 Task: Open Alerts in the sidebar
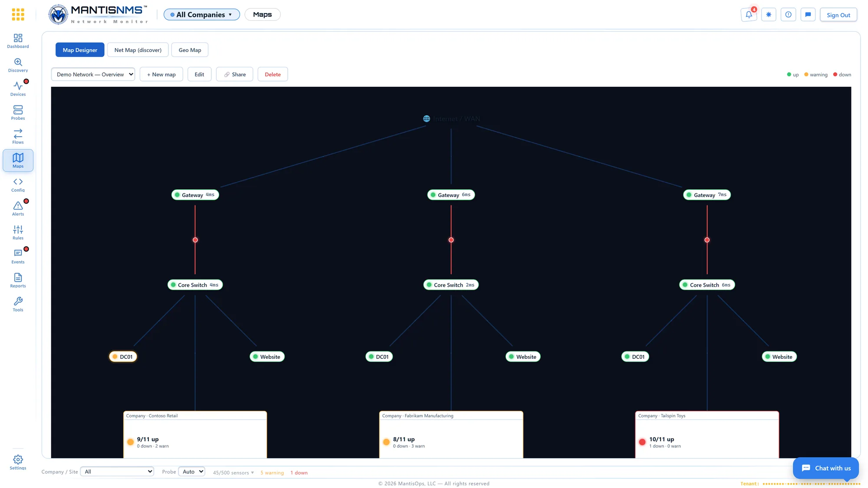(x=18, y=209)
